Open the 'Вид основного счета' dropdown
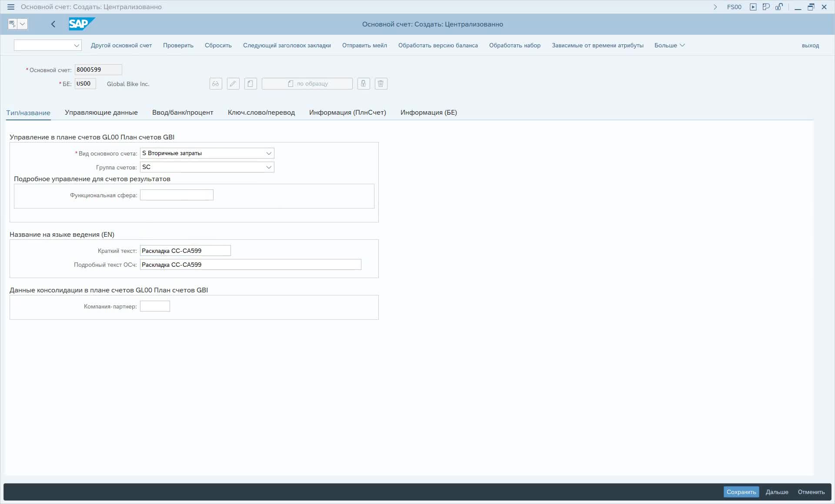Screen dimensions: 835x504 (269, 153)
